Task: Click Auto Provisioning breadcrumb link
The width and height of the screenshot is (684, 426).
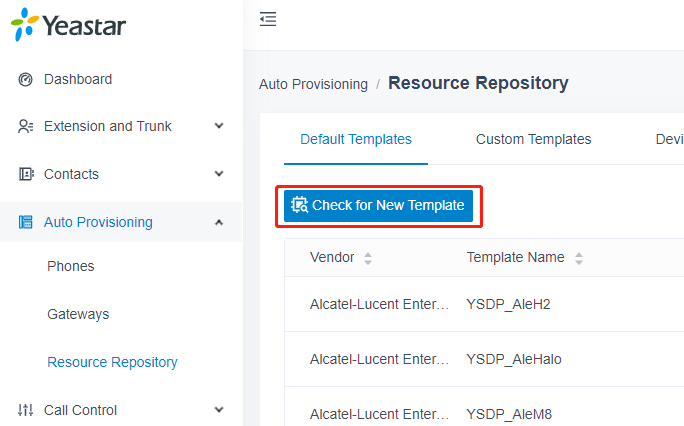Action: [x=313, y=84]
